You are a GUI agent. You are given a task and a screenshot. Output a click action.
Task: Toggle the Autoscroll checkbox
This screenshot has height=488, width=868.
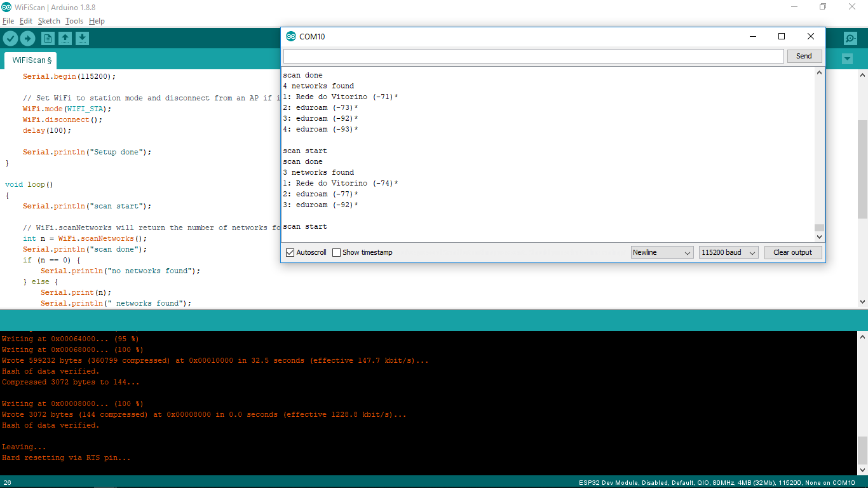[290, 252]
